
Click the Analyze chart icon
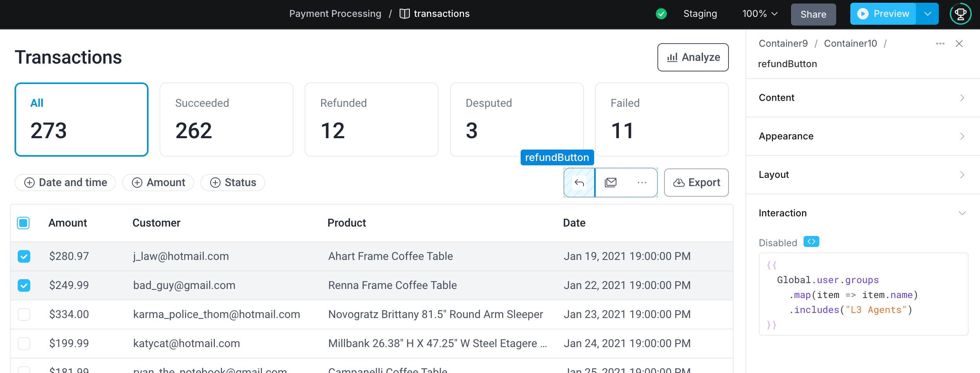672,57
